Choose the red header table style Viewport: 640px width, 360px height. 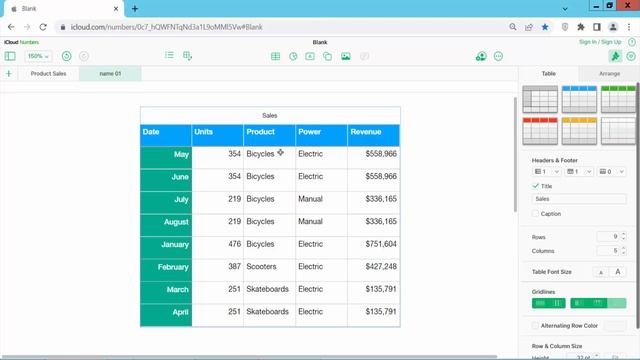(x=540, y=131)
